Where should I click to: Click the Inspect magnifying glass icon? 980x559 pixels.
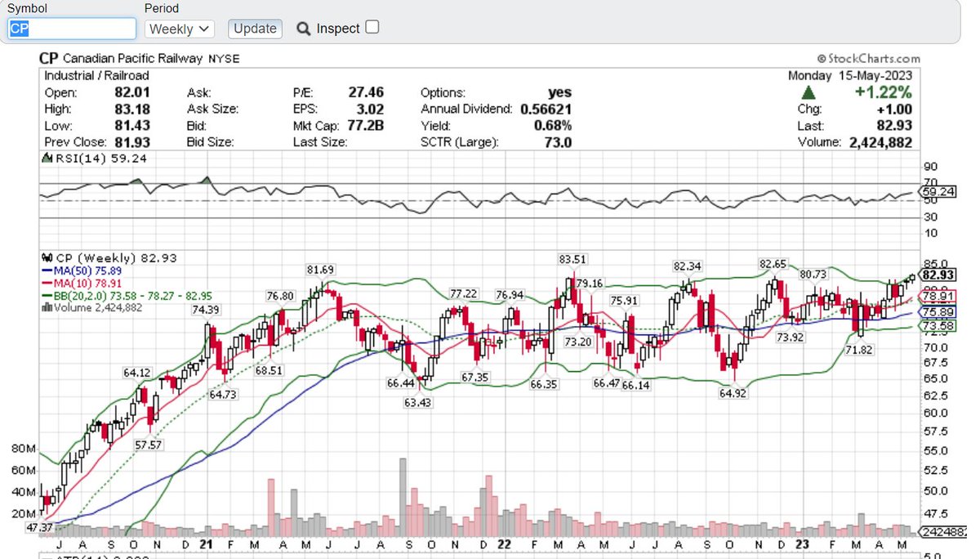click(x=304, y=29)
